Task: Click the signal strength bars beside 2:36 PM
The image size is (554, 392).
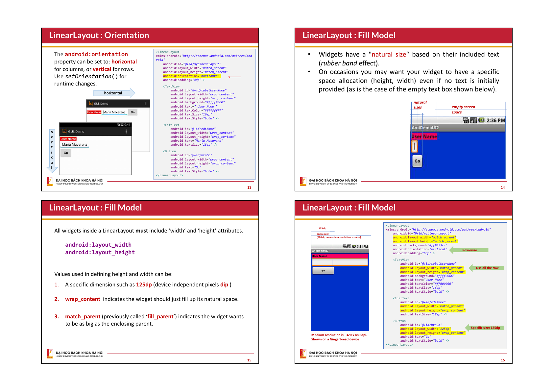Action: 473,120
